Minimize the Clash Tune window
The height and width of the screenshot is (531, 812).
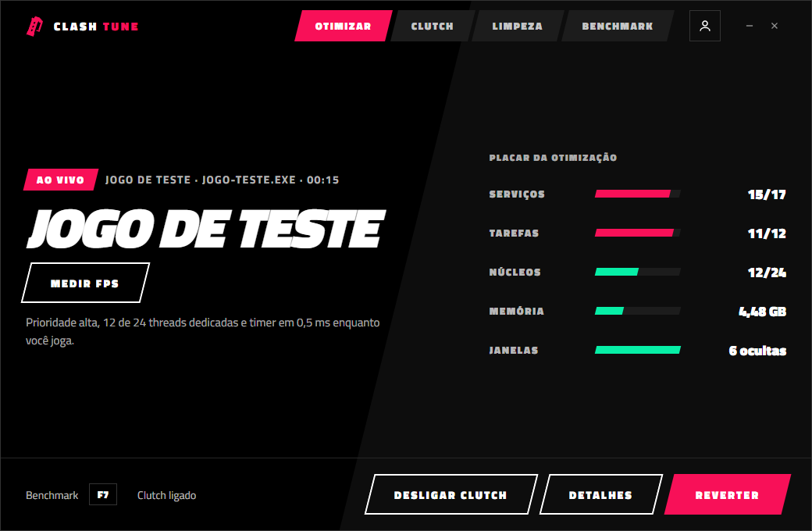(750, 26)
